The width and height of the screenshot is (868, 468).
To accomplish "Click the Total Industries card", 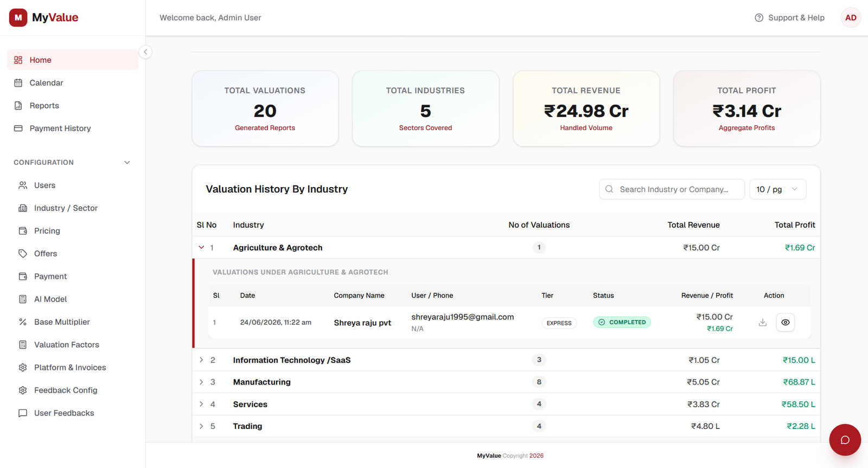I will [x=425, y=108].
